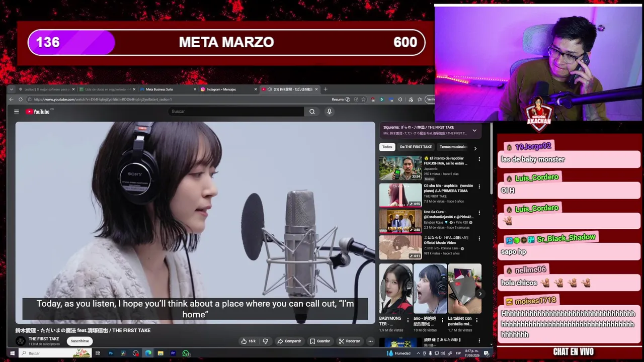Open Microsoft Edge from the taskbar
The image size is (644, 362).
[148, 353]
